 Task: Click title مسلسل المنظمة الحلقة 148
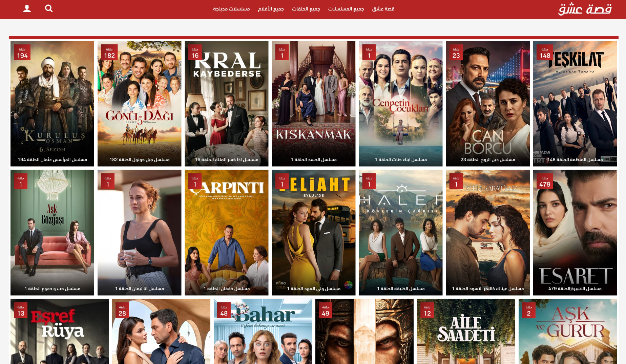coord(575,159)
